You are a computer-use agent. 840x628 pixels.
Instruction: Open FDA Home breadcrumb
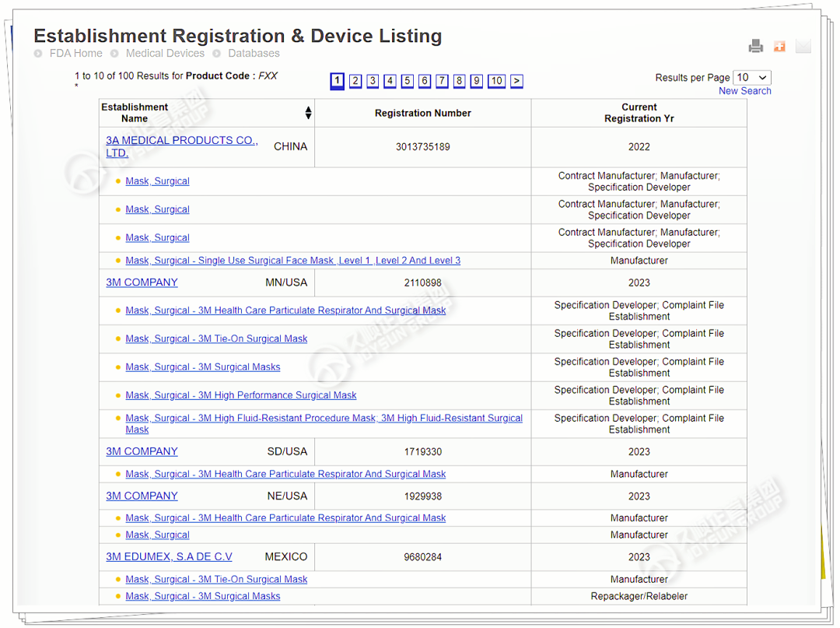75,54
